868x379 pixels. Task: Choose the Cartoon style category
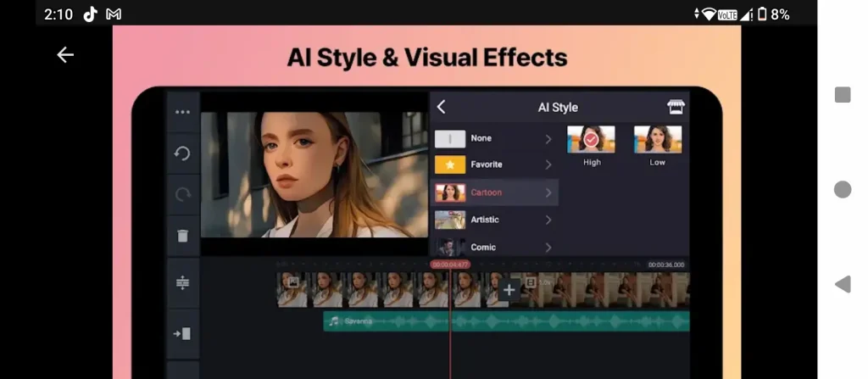487,192
